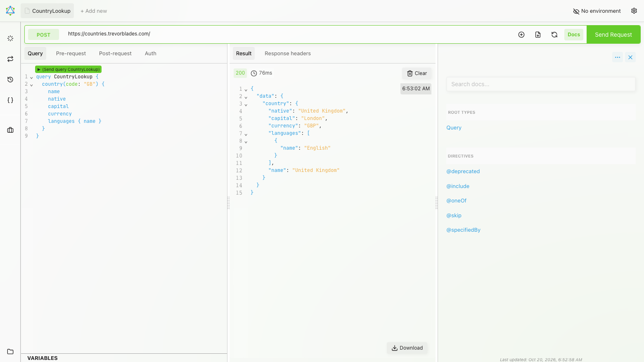The height and width of the screenshot is (362, 644).
Task: Click the Altair logo icon
Action: 10,11
